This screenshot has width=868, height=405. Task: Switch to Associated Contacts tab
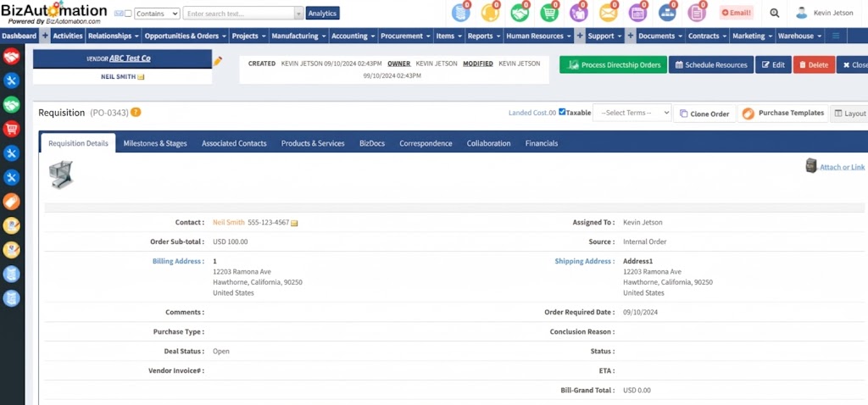[x=234, y=143]
